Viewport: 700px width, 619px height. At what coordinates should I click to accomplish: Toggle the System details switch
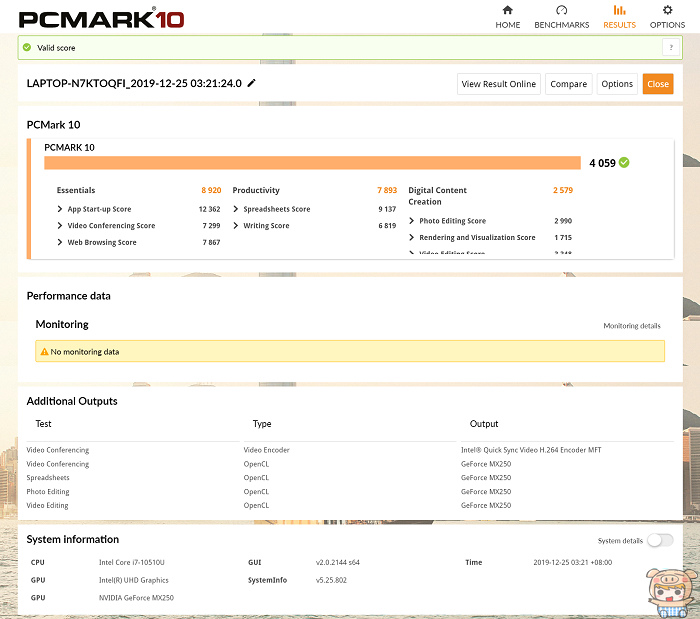coord(660,540)
